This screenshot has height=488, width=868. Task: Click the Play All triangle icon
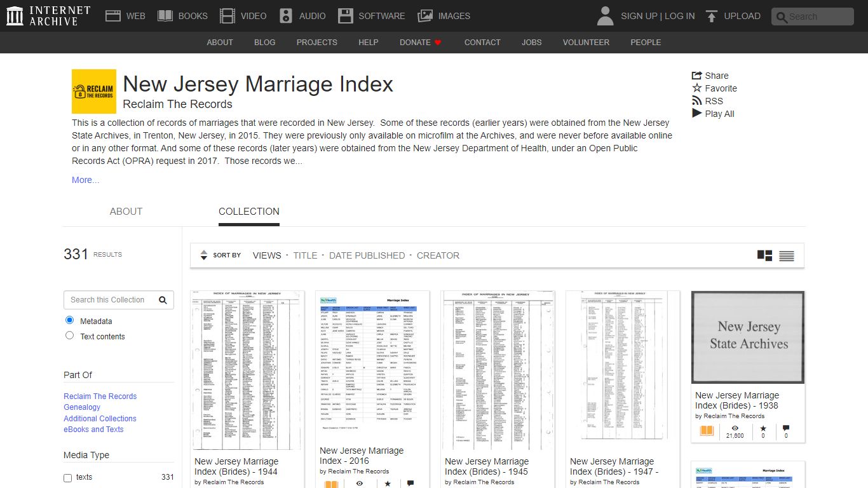(x=697, y=114)
